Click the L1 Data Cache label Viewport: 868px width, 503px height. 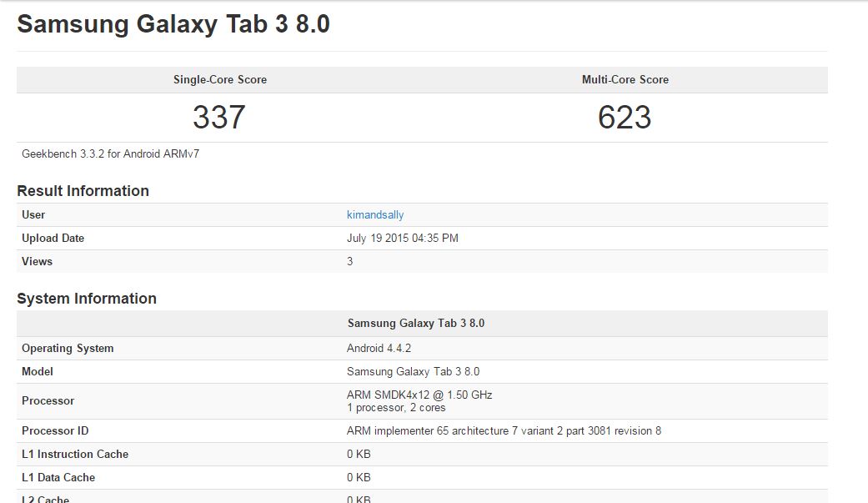58,477
